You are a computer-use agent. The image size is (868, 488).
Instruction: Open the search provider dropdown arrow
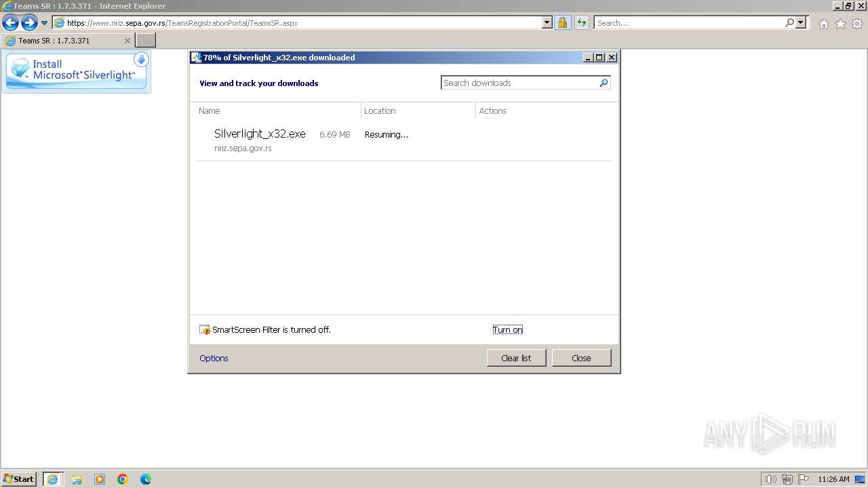coord(801,22)
